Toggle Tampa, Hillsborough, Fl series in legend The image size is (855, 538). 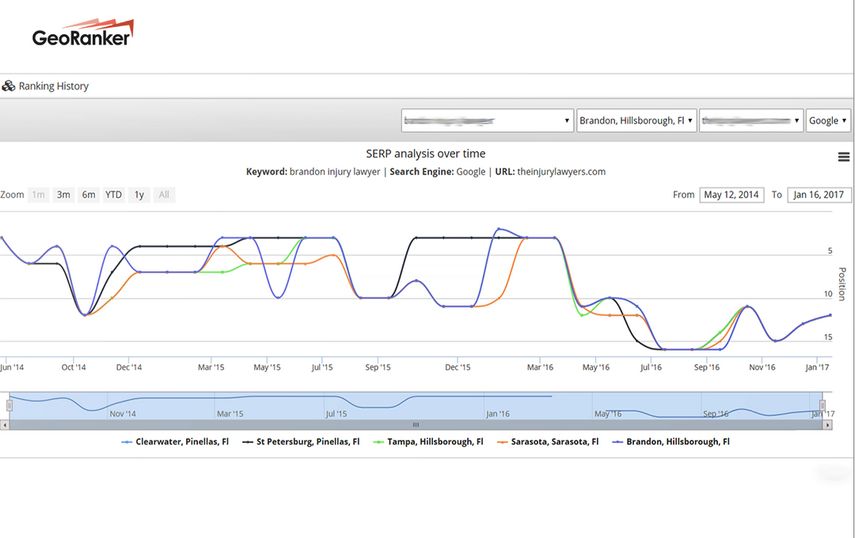(x=428, y=442)
